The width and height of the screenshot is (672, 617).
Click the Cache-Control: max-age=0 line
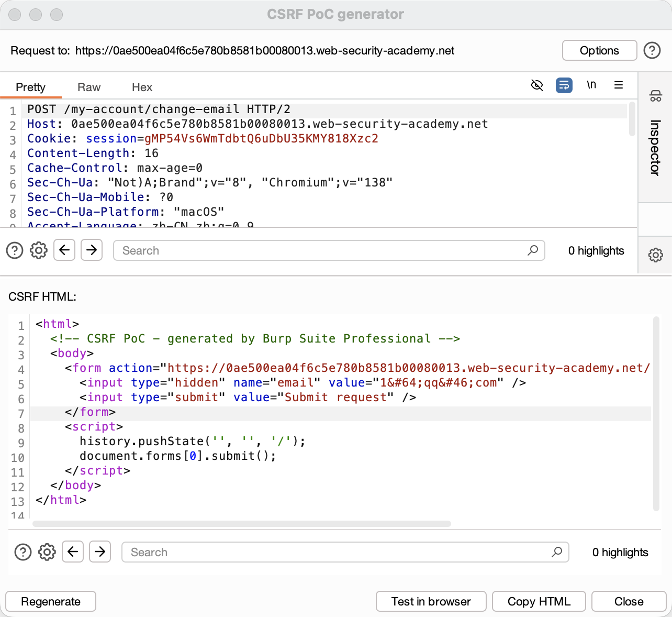point(115,168)
